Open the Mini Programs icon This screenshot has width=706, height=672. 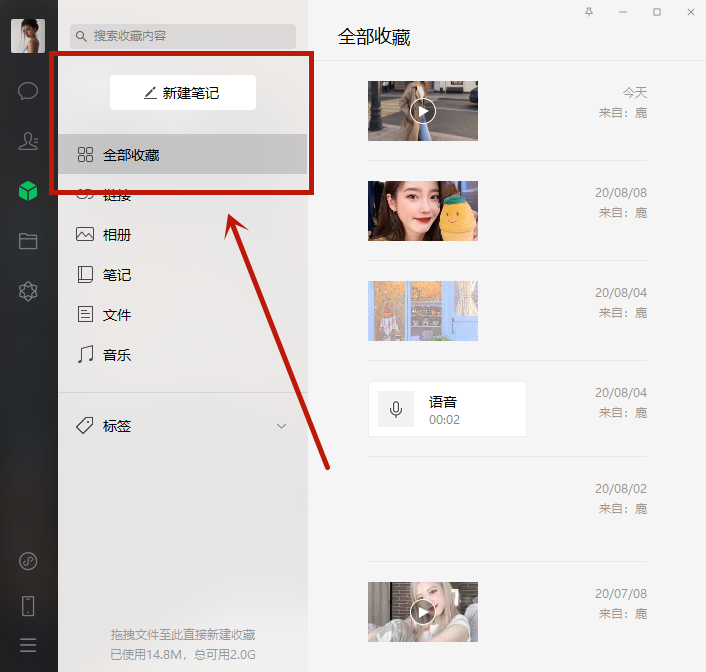28,561
